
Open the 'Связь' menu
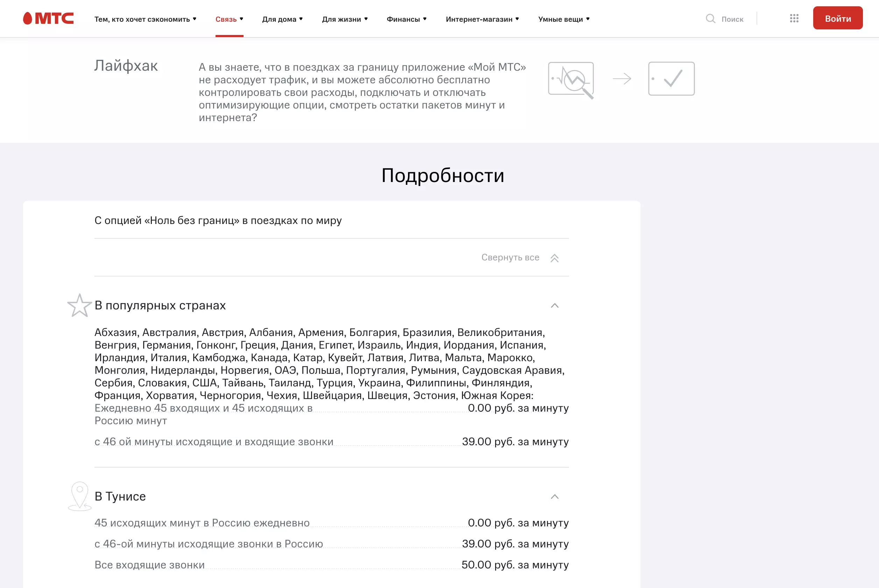(230, 19)
